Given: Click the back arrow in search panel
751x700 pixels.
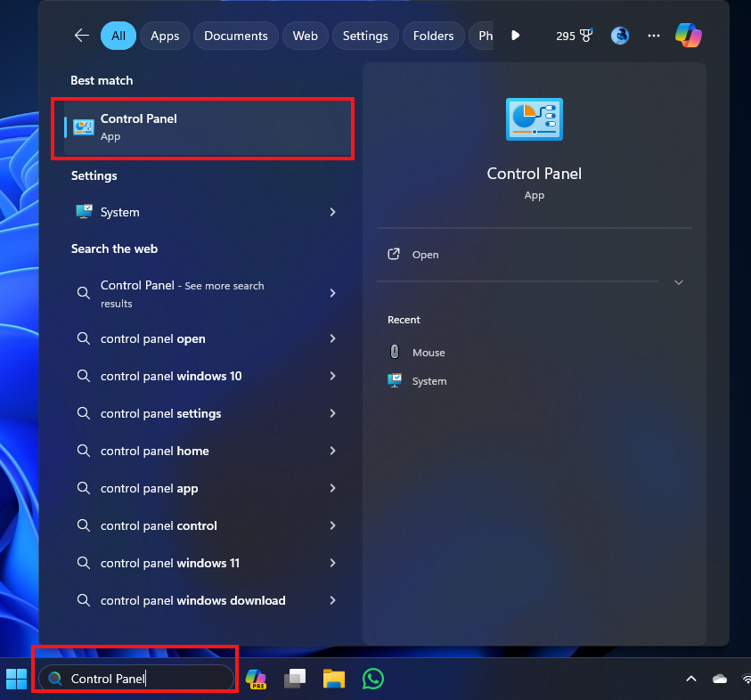Looking at the screenshot, I should coord(82,36).
